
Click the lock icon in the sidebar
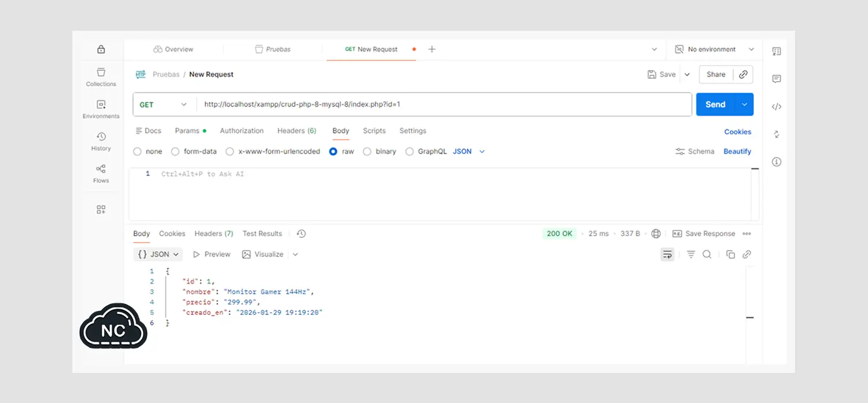101,49
